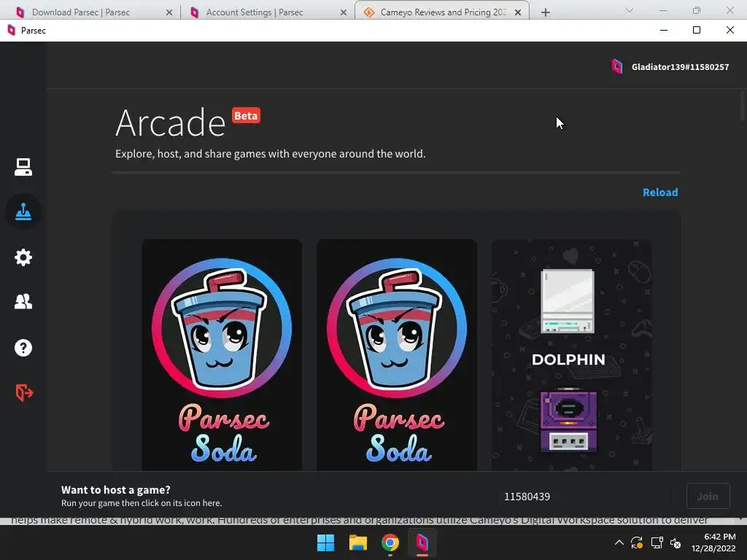Click the Parsec icon in the taskbar

422,542
